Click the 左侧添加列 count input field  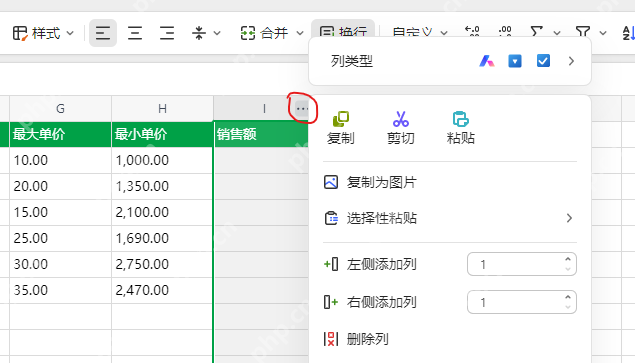point(522,265)
